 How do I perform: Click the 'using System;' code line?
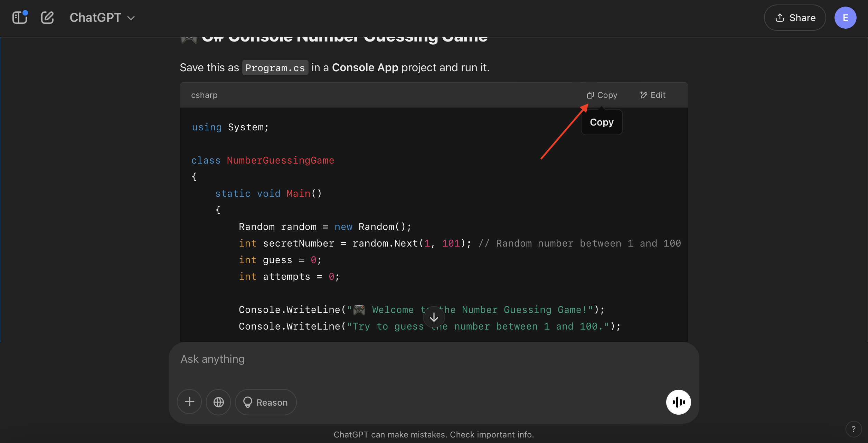point(230,127)
